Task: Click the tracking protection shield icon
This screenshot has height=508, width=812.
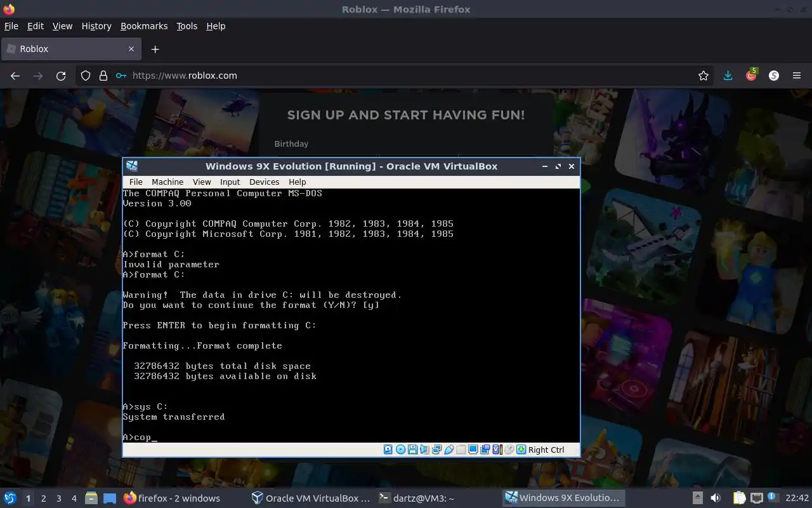Action: point(86,76)
